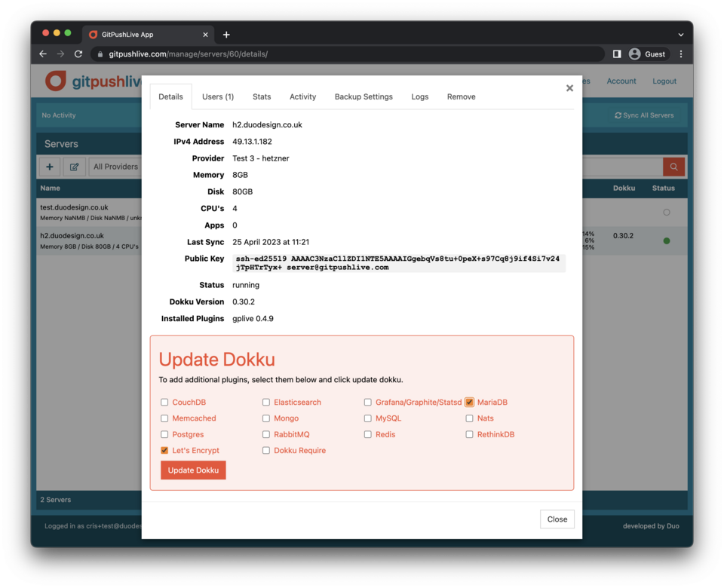Check the Postgres plugin checkbox
The width and height of the screenshot is (724, 588).
[x=164, y=434]
